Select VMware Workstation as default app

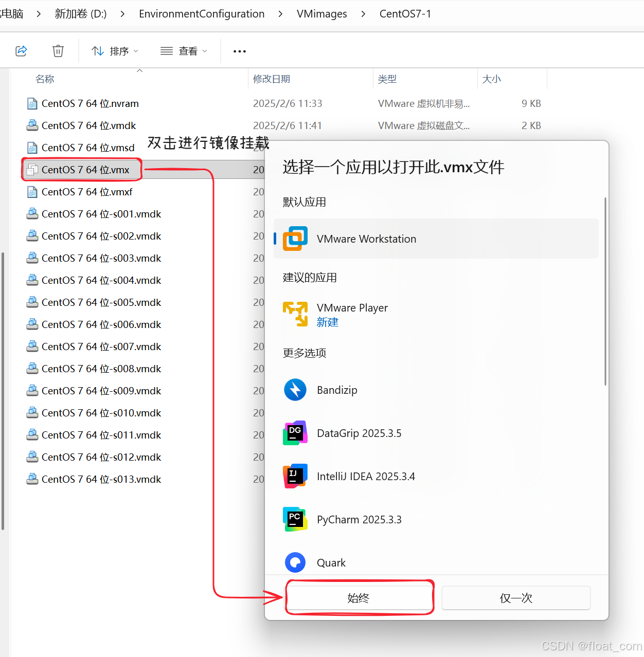436,239
